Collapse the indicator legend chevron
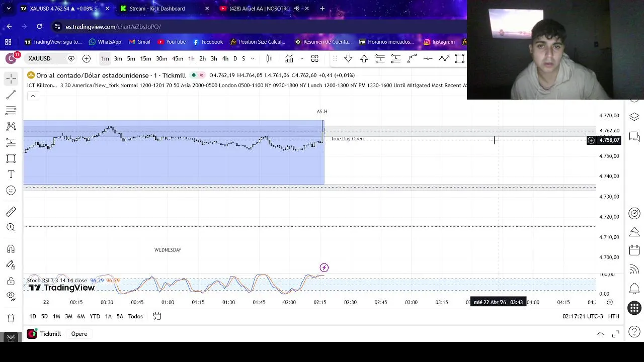This screenshot has width=644, height=362. coord(33,96)
